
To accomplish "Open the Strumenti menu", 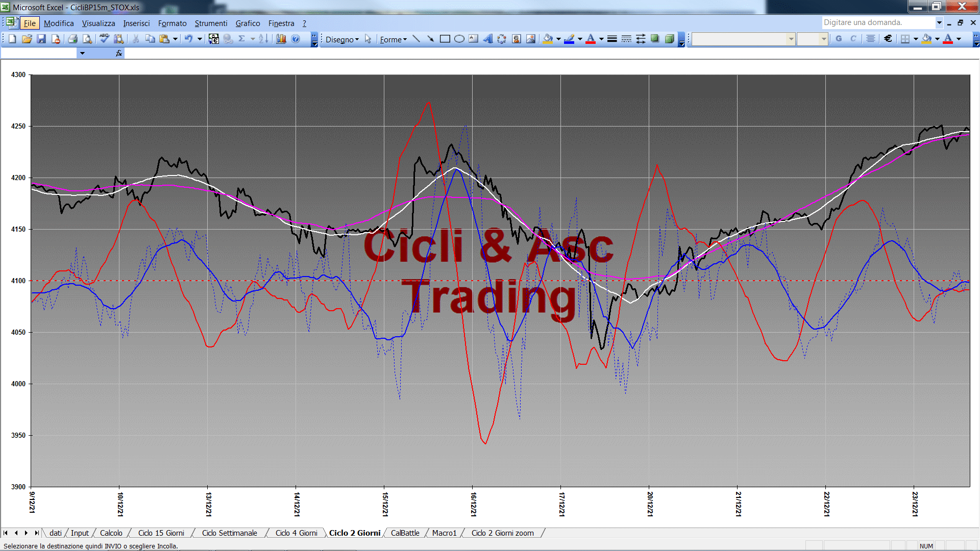I will 211,23.
